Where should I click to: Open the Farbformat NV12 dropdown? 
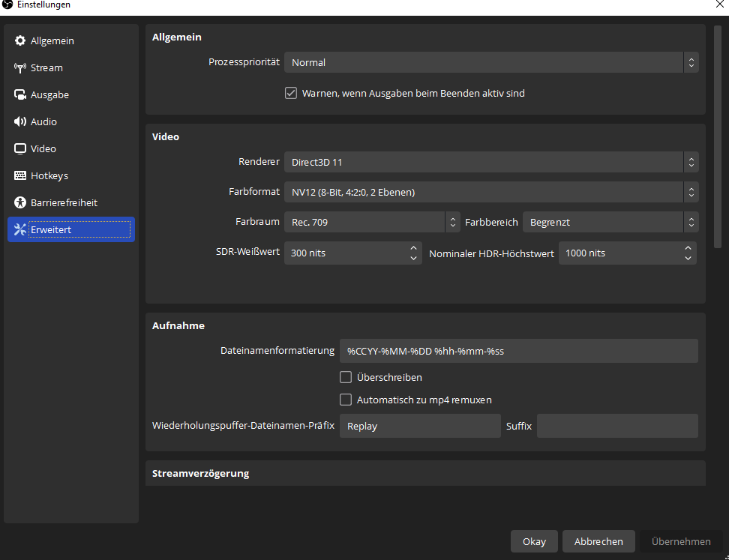click(x=491, y=192)
